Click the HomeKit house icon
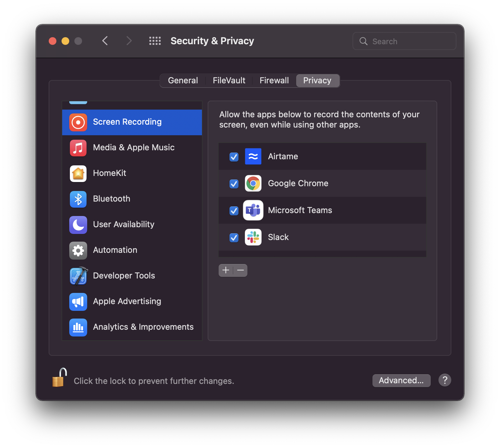Viewport: 500px width, 448px height. click(x=78, y=173)
